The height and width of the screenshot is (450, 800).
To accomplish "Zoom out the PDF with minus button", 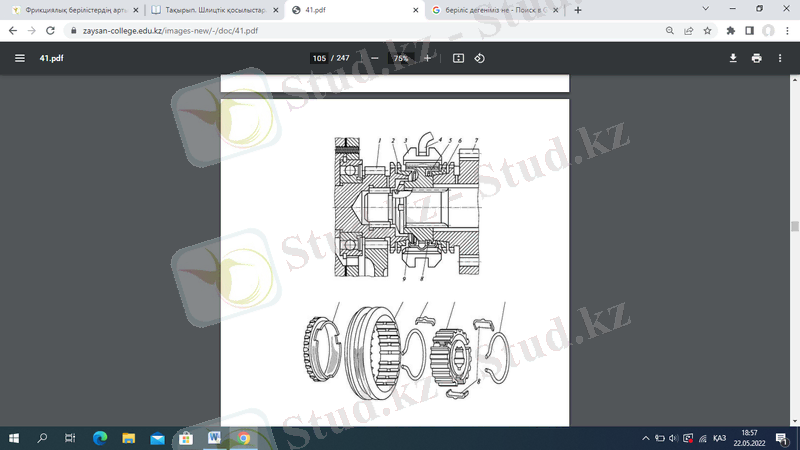I will click(374, 58).
